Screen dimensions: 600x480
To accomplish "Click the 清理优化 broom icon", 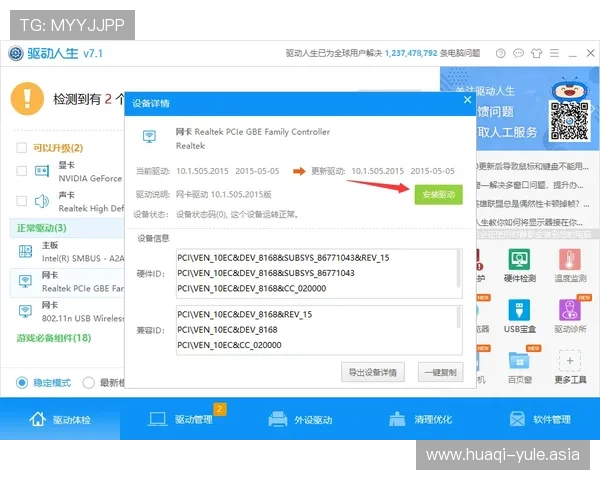I will click(397, 419).
